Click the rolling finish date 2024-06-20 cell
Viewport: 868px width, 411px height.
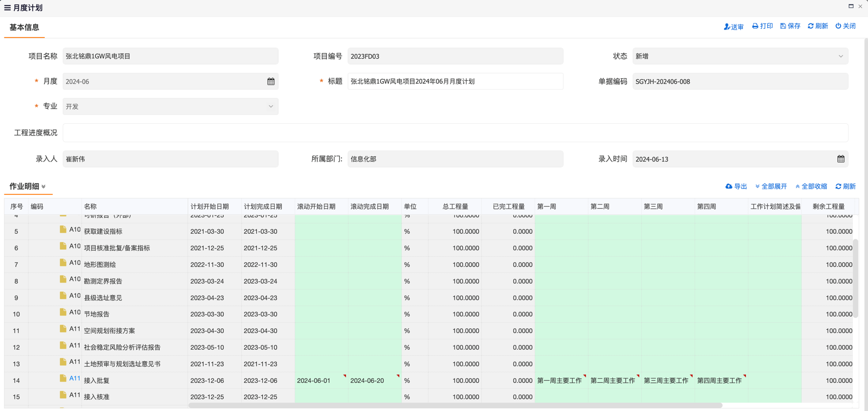click(x=375, y=380)
